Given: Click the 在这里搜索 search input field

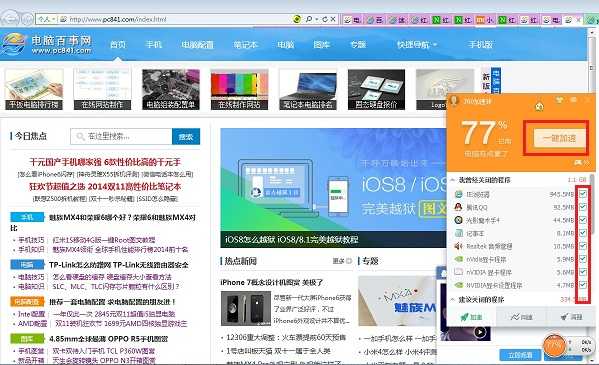Looking at the screenshot, I should 121,136.
